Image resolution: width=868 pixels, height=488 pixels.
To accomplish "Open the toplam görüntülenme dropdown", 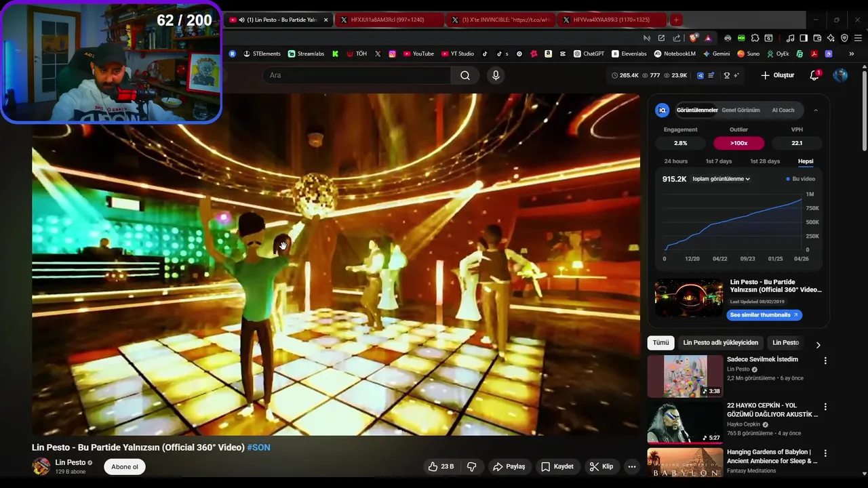I will 721,179.
